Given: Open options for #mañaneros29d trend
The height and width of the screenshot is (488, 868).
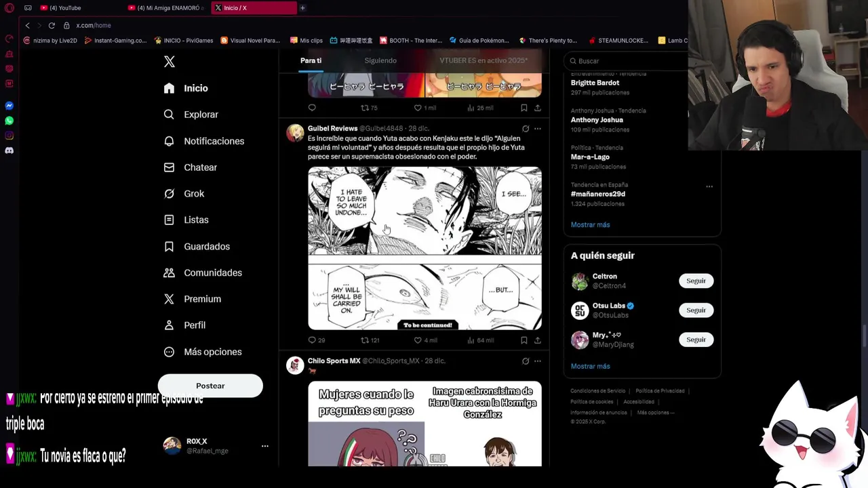Looking at the screenshot, I should [x=709, y=186].
